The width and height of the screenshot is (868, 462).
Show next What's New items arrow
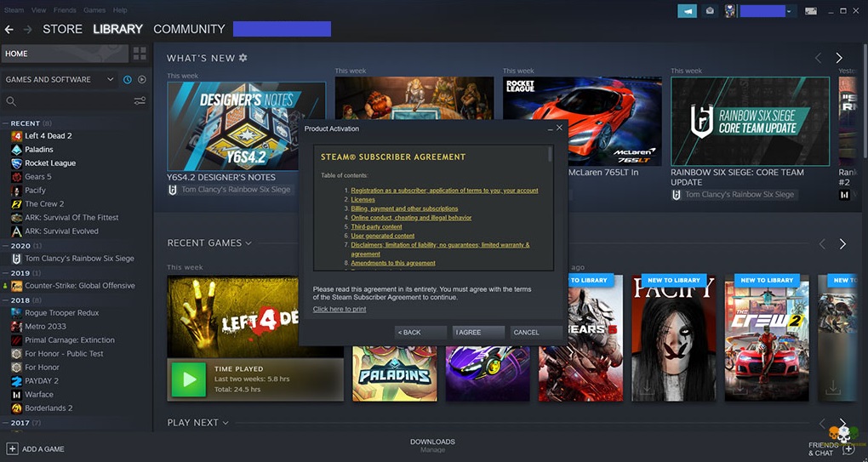(x=839, y=58)
